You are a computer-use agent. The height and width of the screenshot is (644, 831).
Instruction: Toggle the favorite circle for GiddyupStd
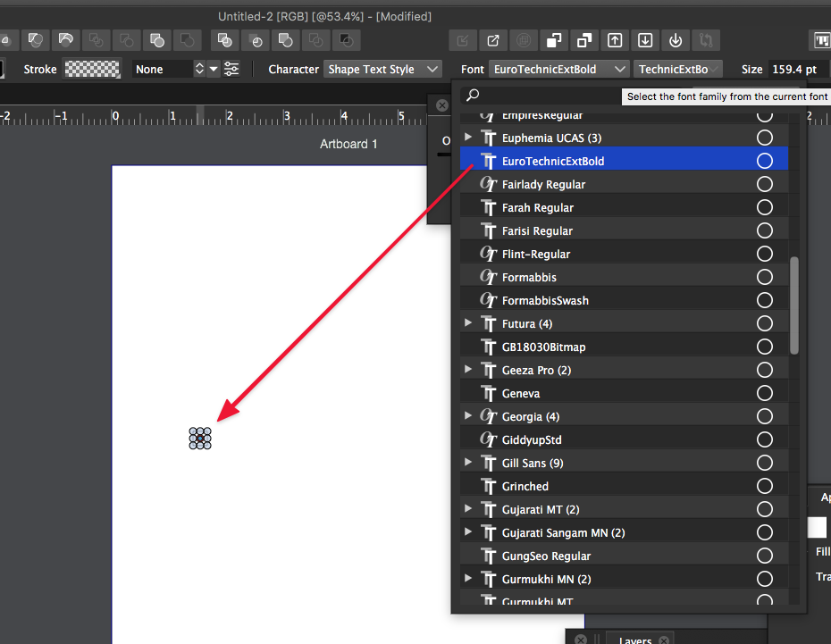[x=765, y=439]
